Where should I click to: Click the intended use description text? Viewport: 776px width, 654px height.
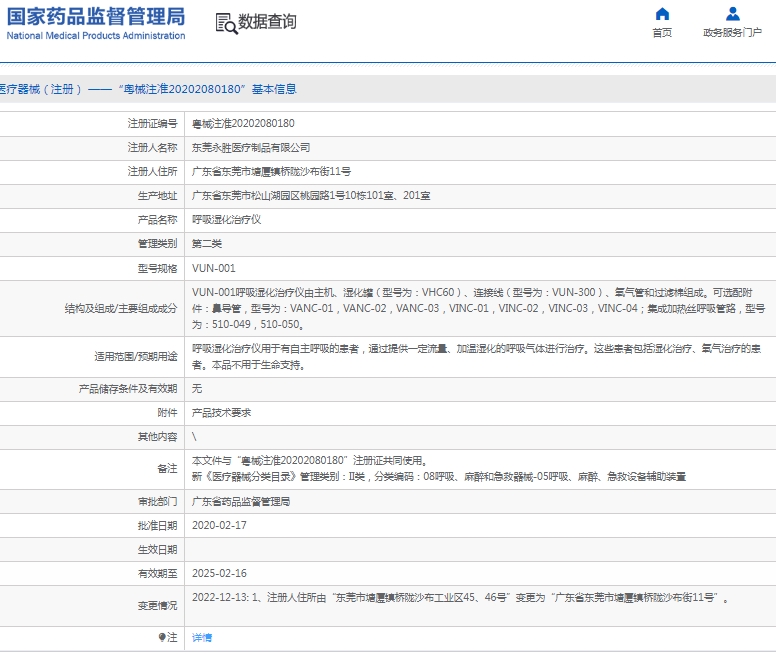477,357
